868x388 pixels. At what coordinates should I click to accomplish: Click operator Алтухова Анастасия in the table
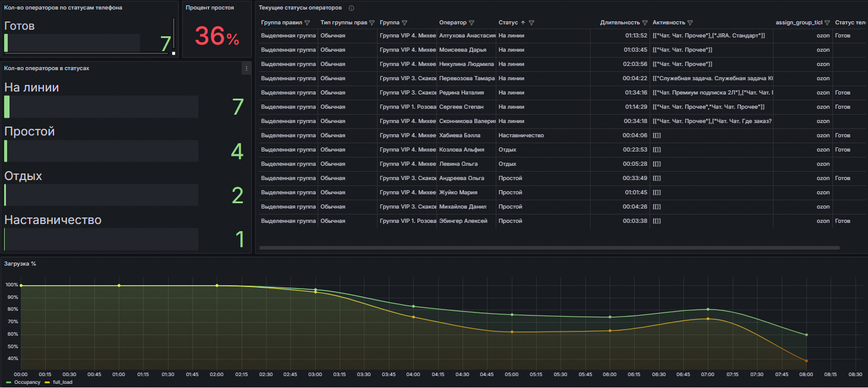click(467, 36)
